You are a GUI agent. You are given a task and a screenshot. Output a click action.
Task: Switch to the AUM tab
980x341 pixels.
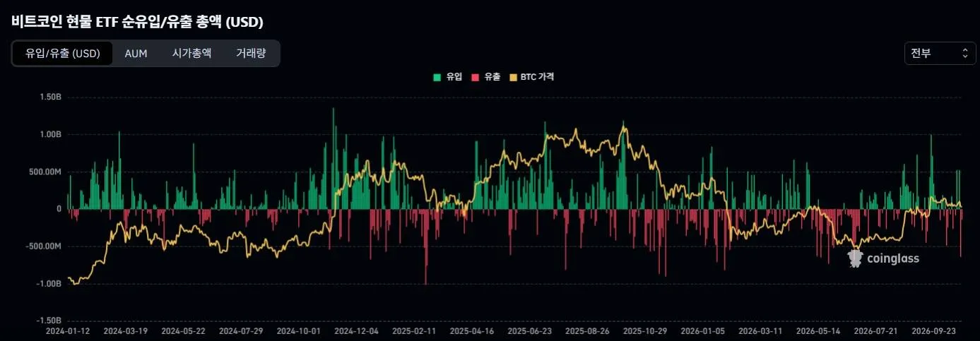[x=136, y=53]
